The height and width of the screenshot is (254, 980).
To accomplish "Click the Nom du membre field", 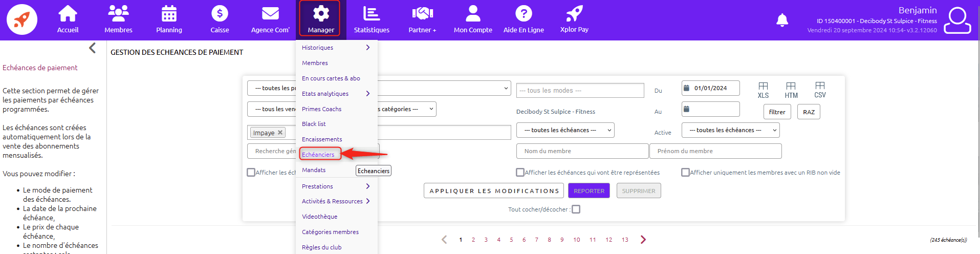I will click(x=582, y=151).
